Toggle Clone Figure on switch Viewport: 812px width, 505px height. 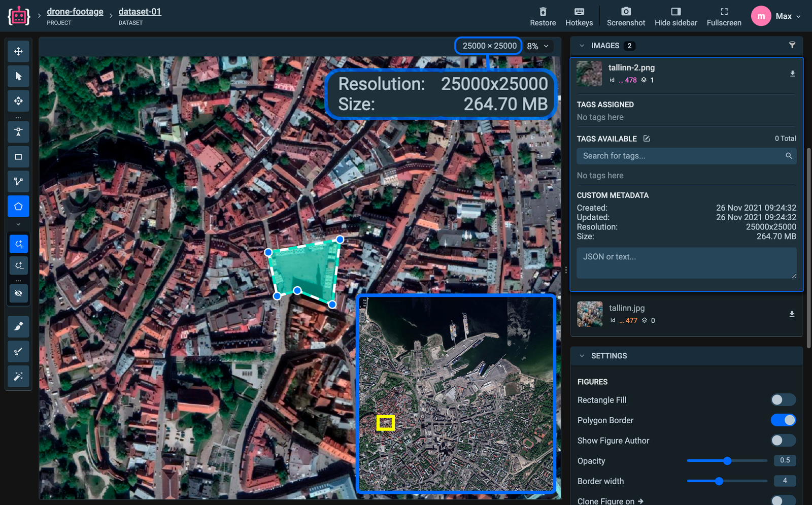783,500
